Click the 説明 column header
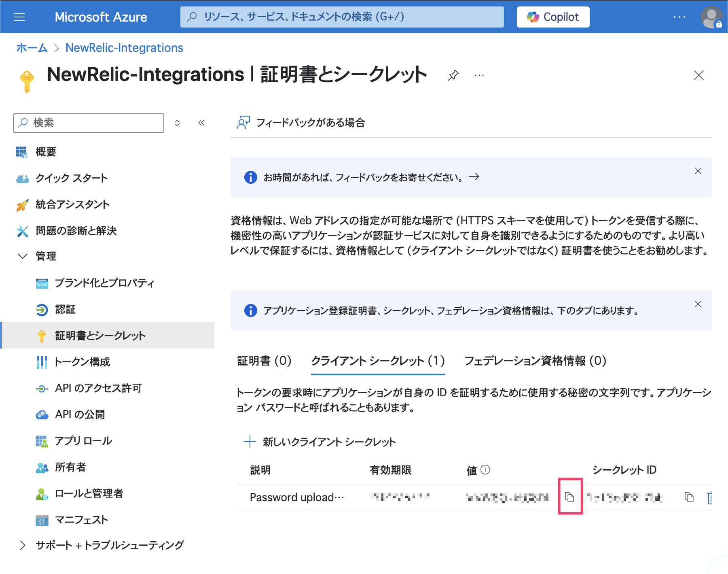The width and height of the screenshot is (728, 574). click(x=260, y=470)
